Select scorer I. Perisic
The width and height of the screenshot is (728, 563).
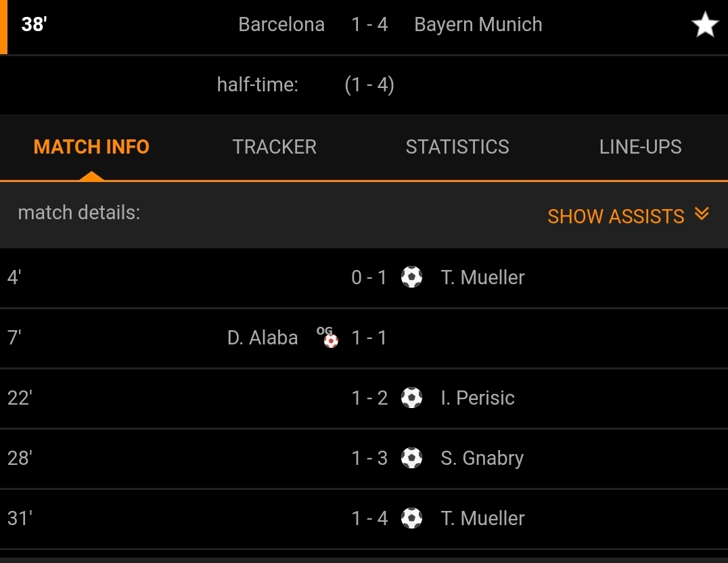(x=478, y=398)
